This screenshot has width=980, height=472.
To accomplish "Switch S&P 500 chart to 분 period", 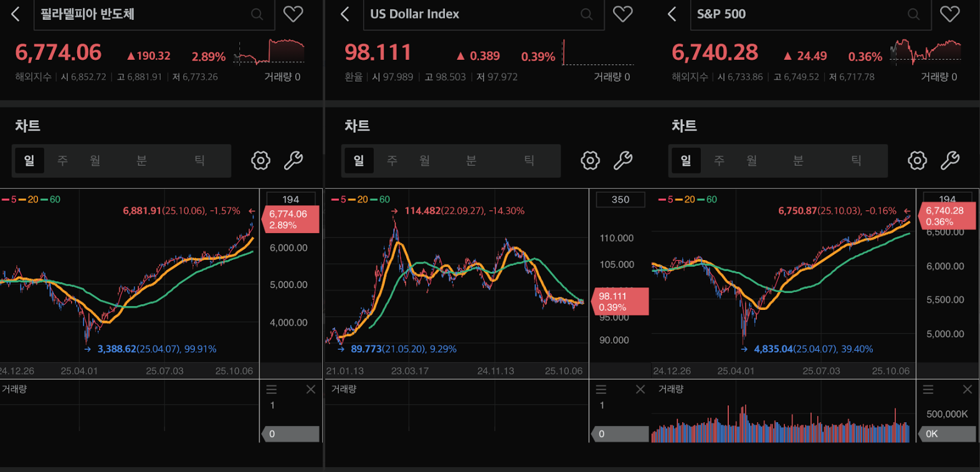I will coord(798,160).
